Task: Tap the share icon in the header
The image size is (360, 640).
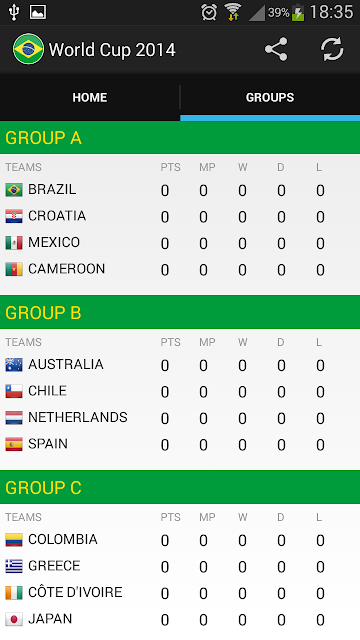Action: point(276,49)
